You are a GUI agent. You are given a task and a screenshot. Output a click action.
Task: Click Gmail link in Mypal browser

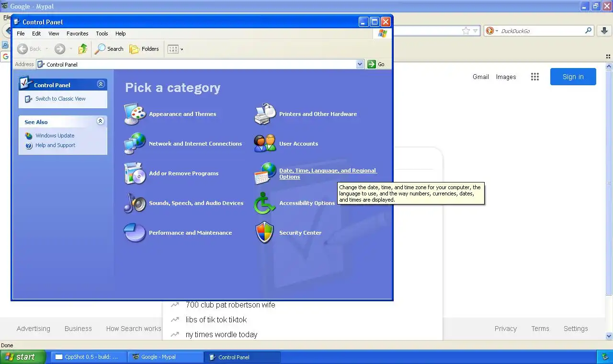click(x=481, y=77)
